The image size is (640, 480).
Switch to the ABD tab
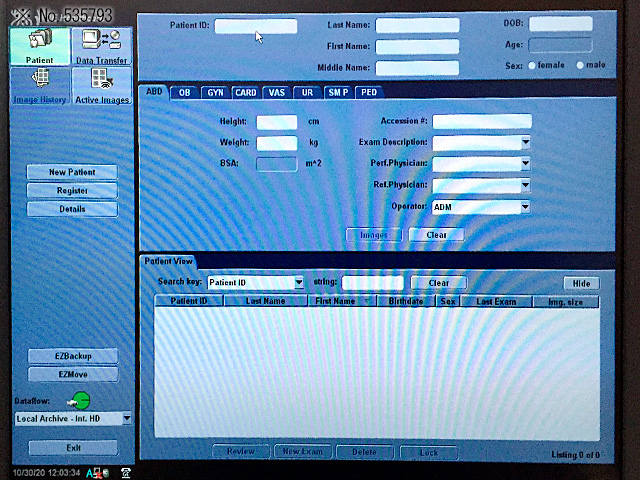pos(154,91)
